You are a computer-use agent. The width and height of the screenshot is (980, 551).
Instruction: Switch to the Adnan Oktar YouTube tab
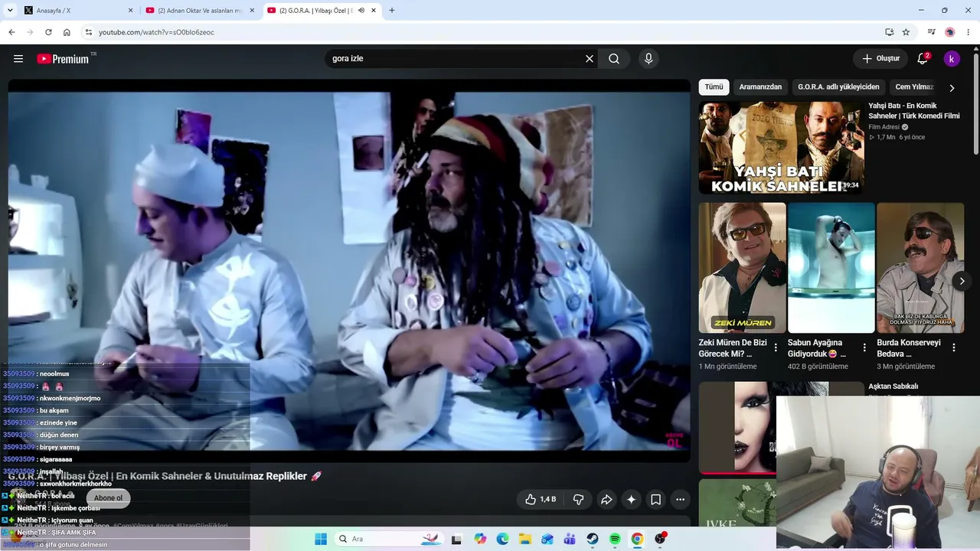pos(199,11)
